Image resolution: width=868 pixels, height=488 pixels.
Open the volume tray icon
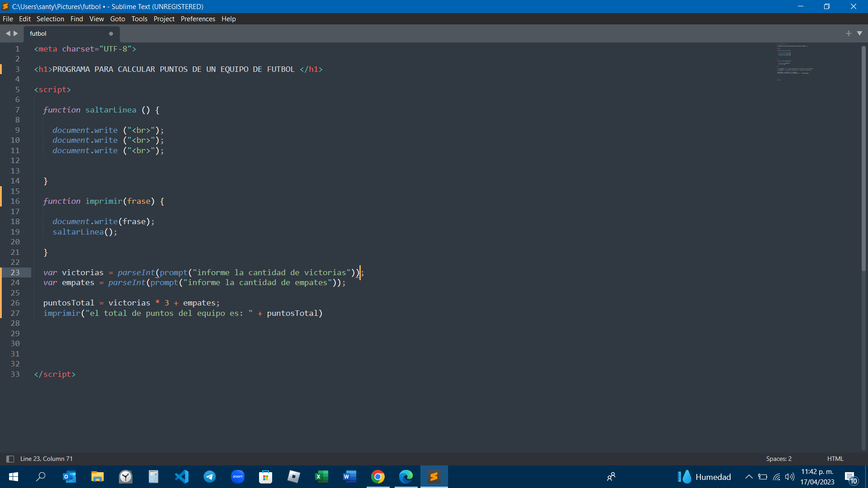(x=790, y=477)
